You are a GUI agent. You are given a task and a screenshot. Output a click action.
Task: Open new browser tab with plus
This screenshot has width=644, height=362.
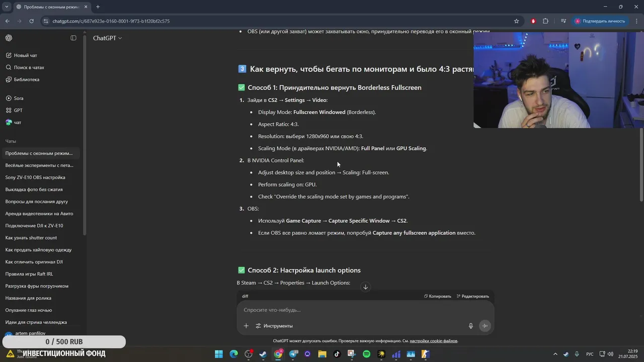(98, 7)
